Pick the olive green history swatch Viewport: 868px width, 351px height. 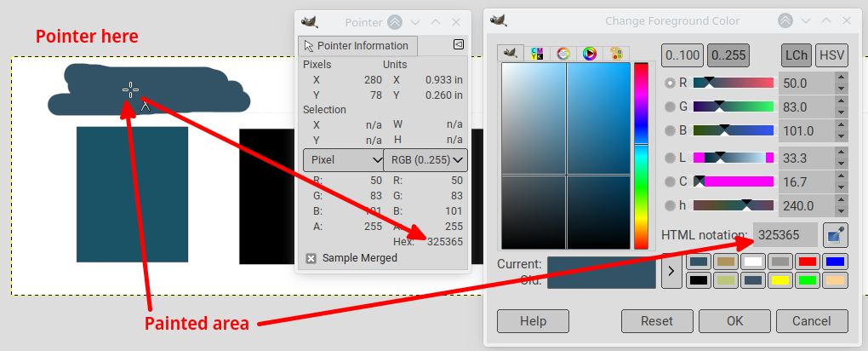[x=726, y=280]
